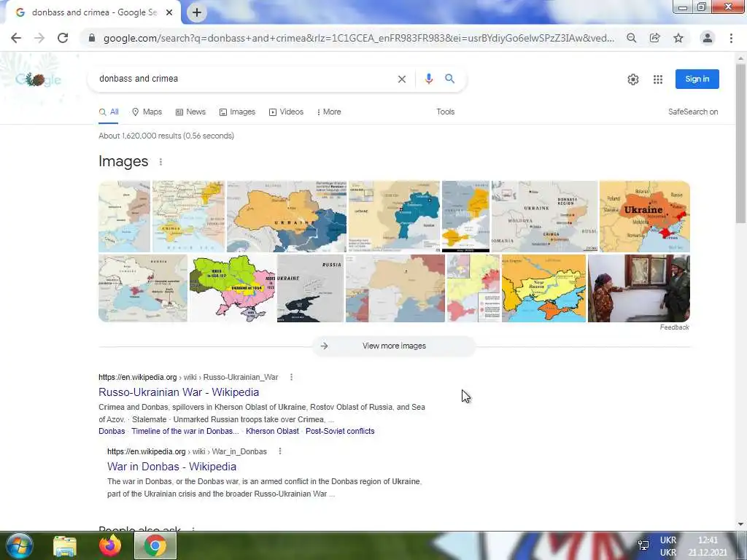747x560 pixels.
Task: Open the Google apps grid
Action: (658, 79)
